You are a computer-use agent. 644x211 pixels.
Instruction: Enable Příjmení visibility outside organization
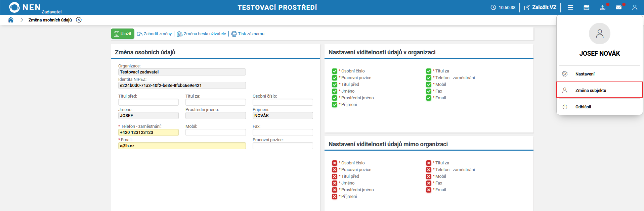click(335, 197)
